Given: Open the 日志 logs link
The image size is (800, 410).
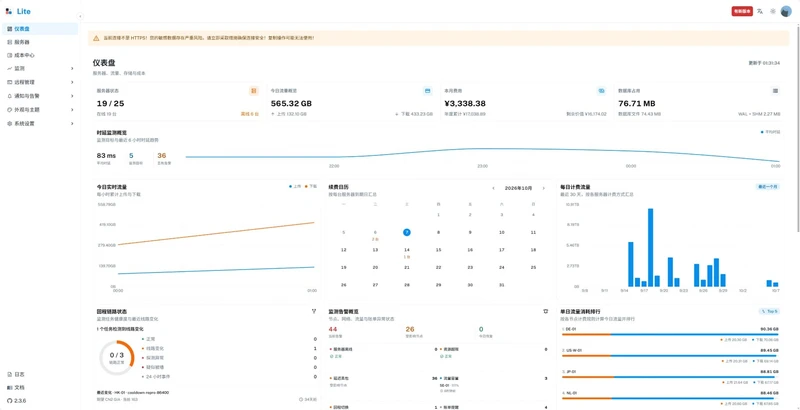Looking at the screenshot, I should [x=16, y=374].
